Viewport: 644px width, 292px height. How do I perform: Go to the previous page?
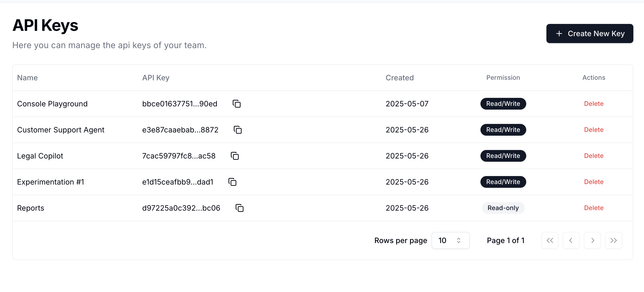pyautogui.click(x=571, y=240)
